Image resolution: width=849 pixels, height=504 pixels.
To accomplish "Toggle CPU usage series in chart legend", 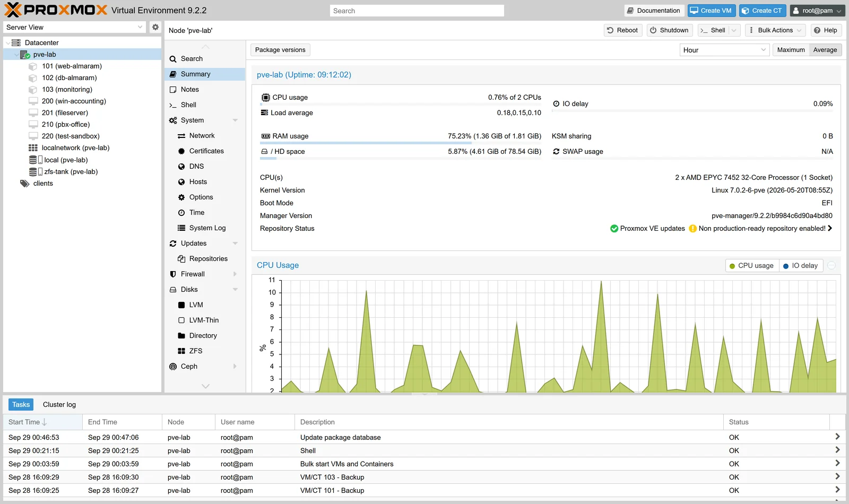I will pos(751,266).
